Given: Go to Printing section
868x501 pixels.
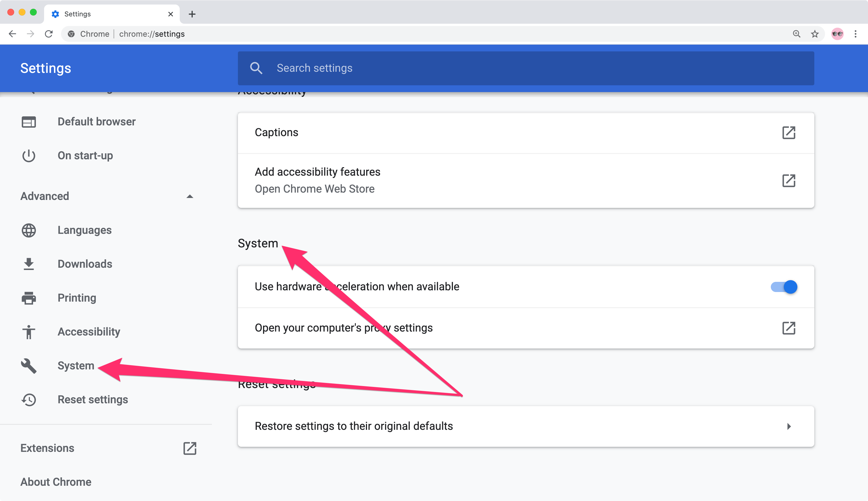Looking at the screenshot, I should 77,298.
